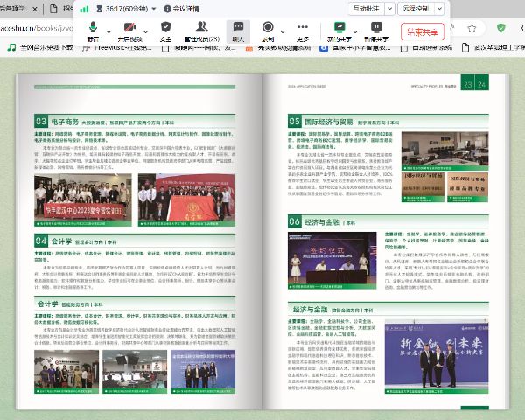Open the Security (安全) shield icon
This screenshot has width=525, height=420.
click(165, 31)
